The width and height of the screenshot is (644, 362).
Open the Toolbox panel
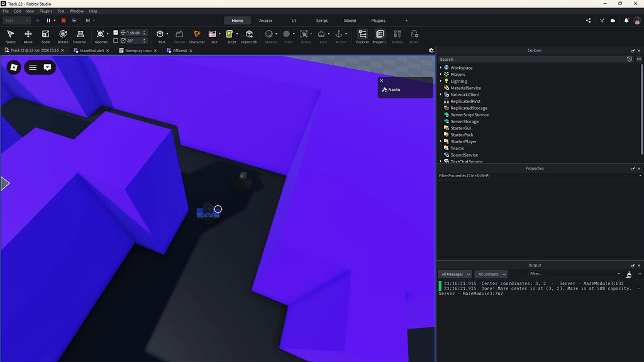tap(398, 35)
